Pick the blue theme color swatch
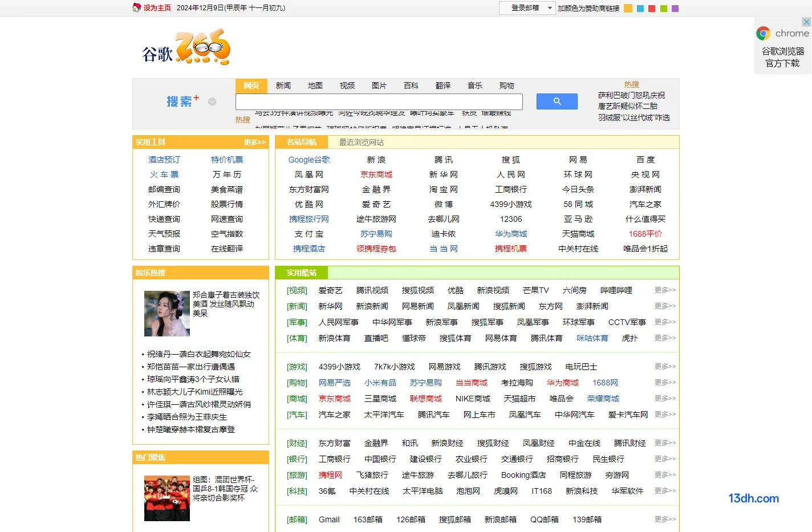Screen dimensions: 812x532 640,9
